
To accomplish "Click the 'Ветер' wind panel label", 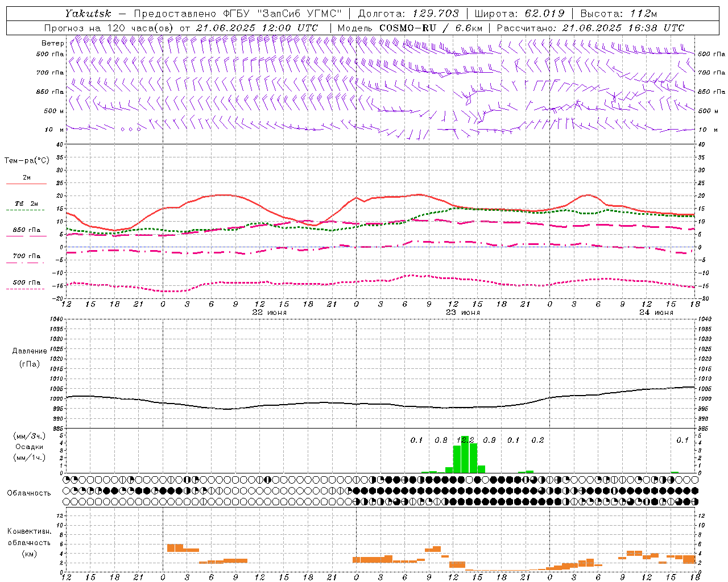I will tap(52, 43).
